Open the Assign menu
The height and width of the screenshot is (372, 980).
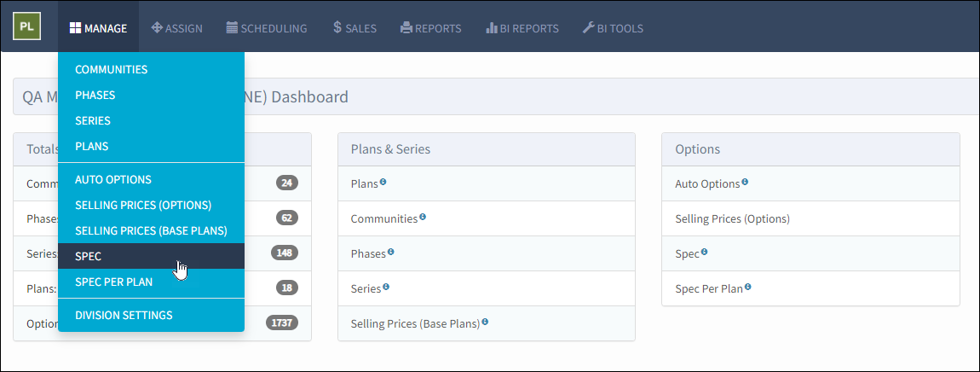click(177, 27)
